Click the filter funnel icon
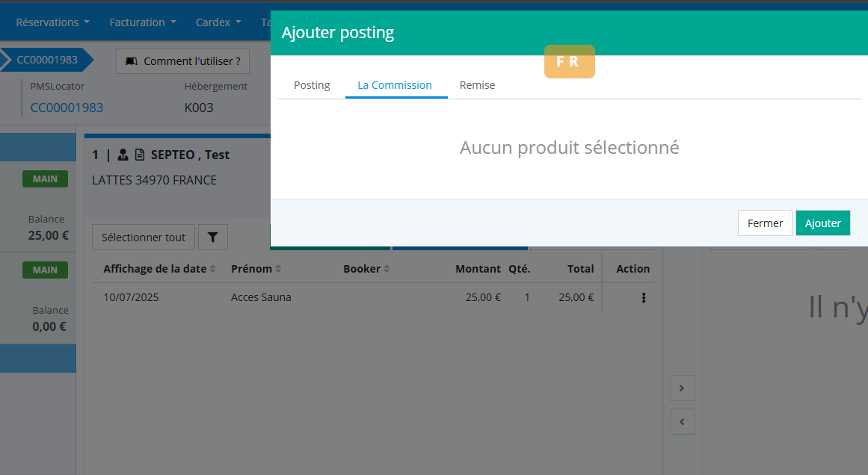Image resolution: width=868 pixels, height=475 pixels. pos(212,237)
